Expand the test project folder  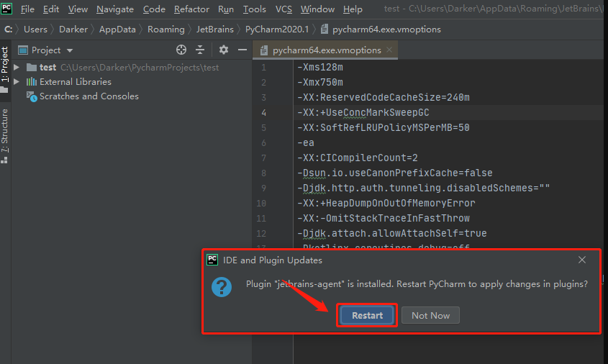pos(17,67)
